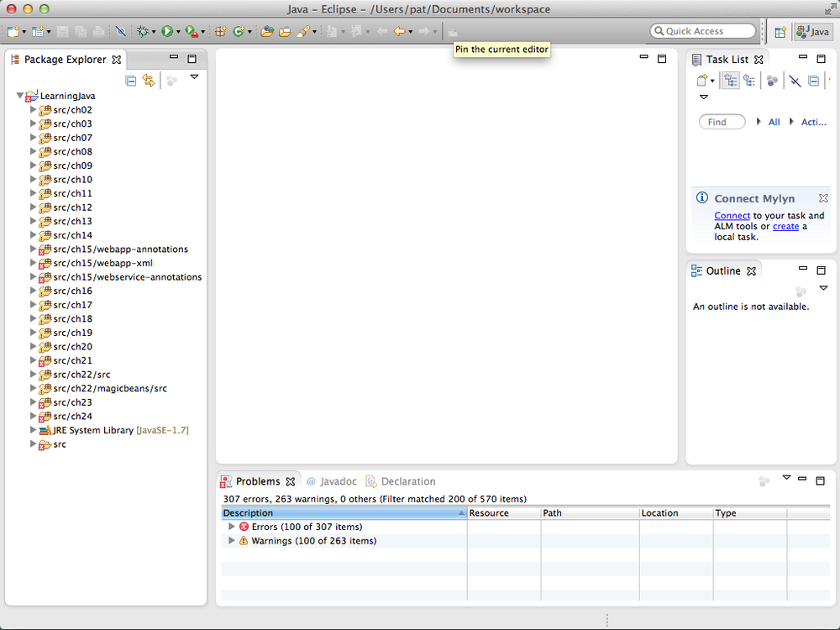Click into the Quick Access field
Viewport: 840px width, 630px height.
click(703, 31)
